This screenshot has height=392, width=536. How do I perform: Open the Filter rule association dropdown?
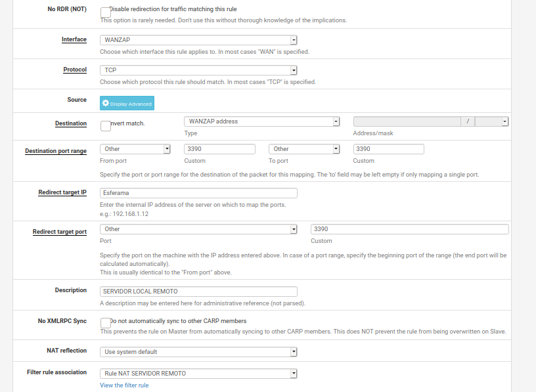click(x=198, y=374)
